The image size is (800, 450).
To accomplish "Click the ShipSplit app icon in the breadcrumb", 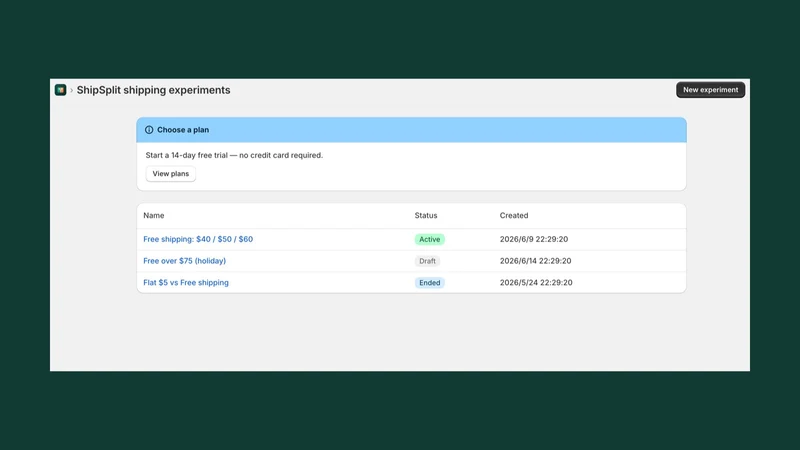I will click(61, 90).
